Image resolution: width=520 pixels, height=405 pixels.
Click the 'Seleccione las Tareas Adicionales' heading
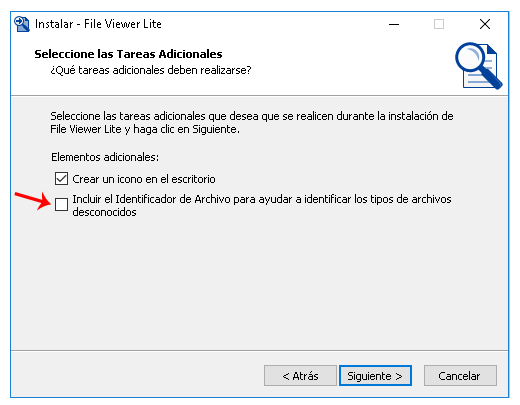pyautogui.click(x=128, y=54)
